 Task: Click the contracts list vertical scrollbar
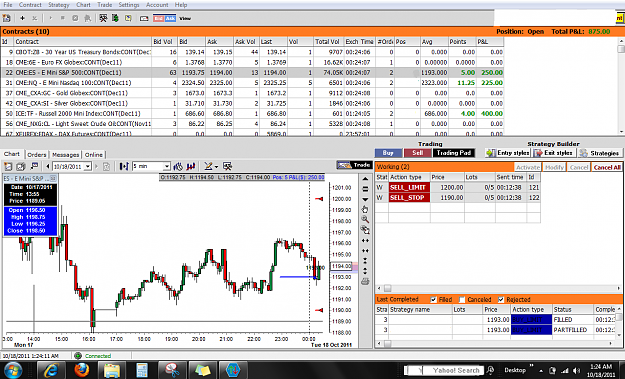tap(621, 86)
